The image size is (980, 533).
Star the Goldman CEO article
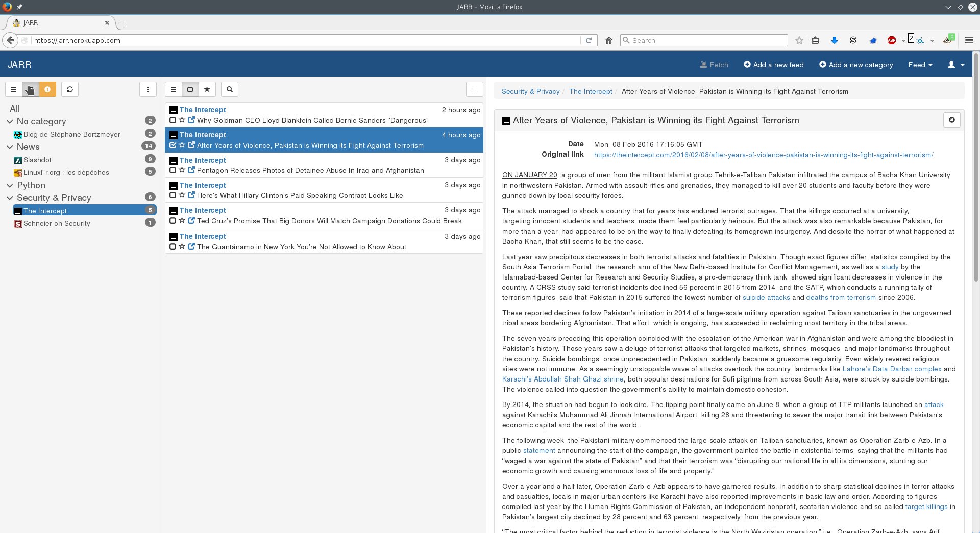coord(182,120)
